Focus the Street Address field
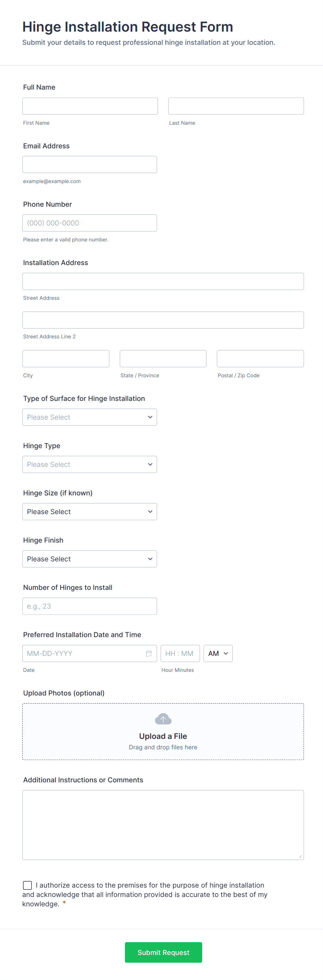This screenshot has width=323, height=980. [163, 281]
